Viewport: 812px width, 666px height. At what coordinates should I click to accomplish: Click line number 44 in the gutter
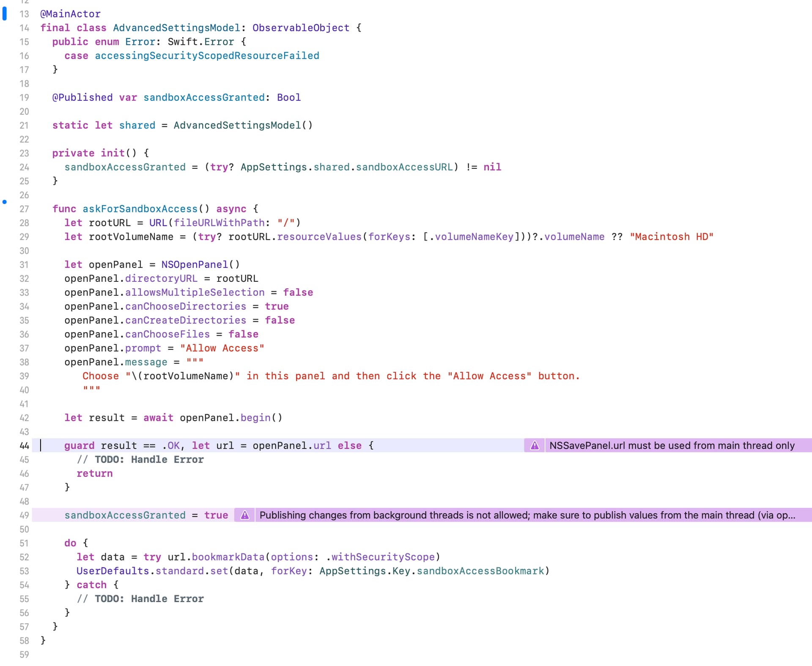[24, 446]
